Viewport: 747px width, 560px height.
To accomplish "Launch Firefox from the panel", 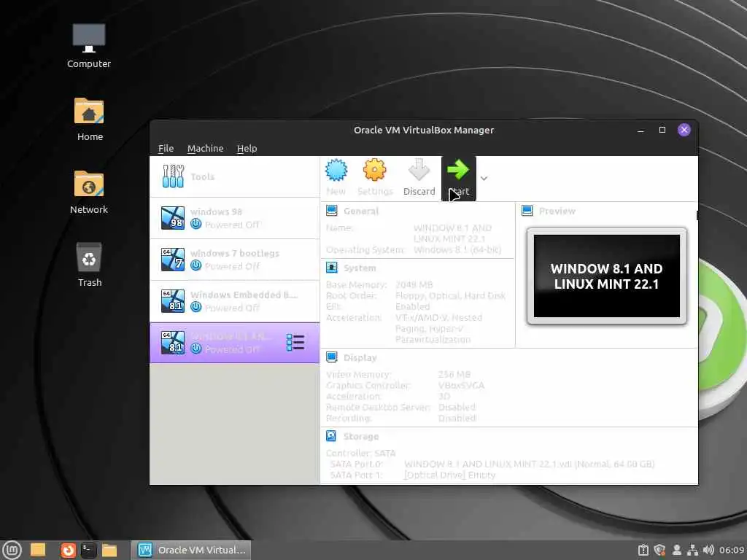I will point(68,550).
